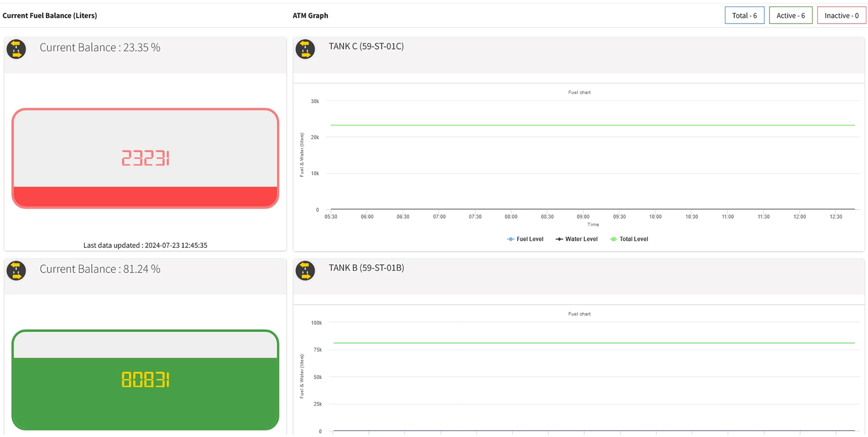Click the green tank gauge showing 80831

tap(146, 380)
